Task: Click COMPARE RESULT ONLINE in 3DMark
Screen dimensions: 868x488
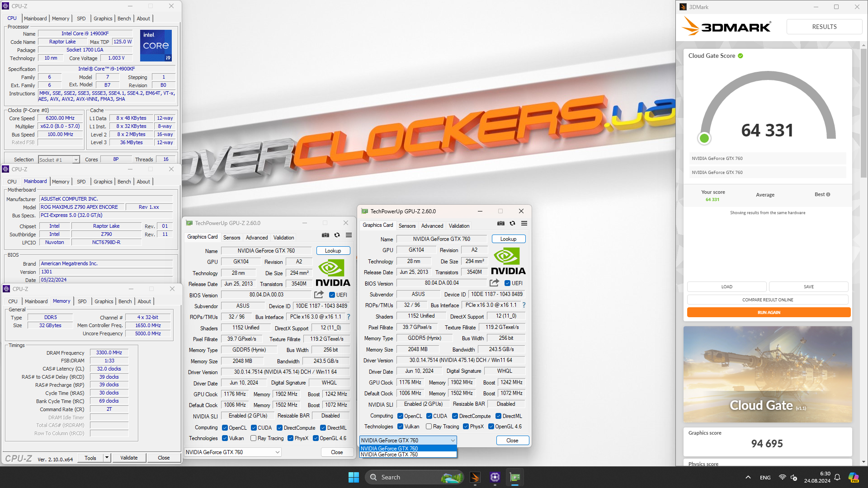Action: 768,300
